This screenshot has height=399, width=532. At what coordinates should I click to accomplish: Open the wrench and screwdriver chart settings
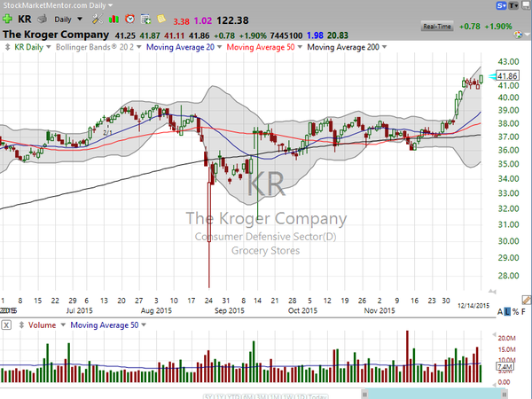tap(97, 19)
